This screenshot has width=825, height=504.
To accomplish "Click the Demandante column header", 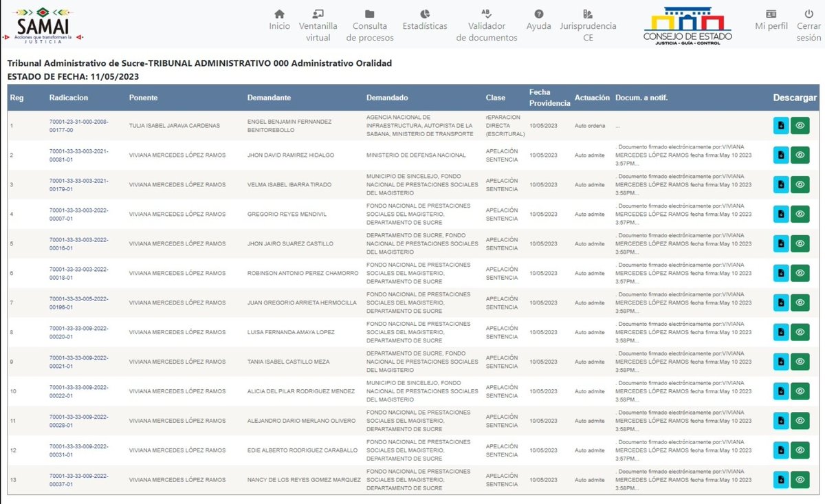I will click(x=269, y=98).
